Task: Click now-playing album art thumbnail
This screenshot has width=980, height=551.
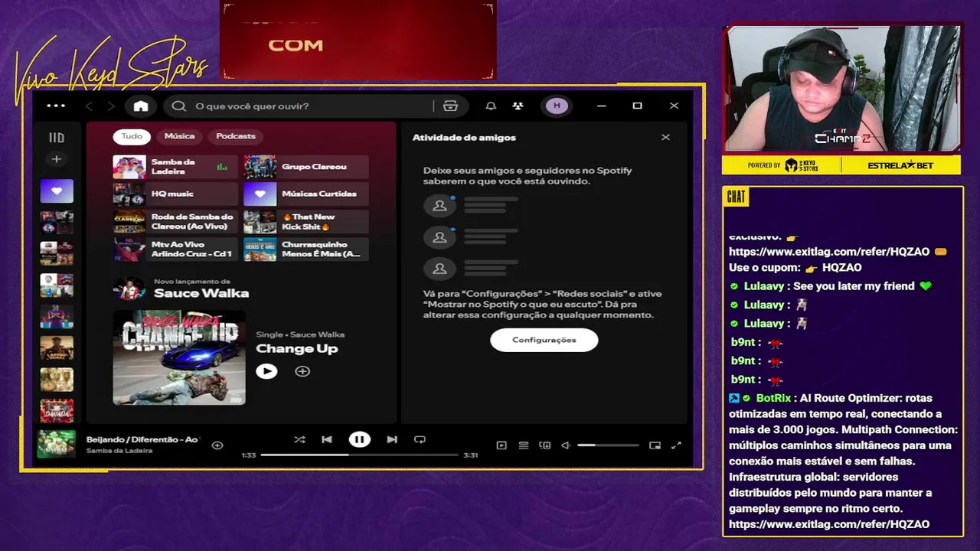Action: point(57,444)
